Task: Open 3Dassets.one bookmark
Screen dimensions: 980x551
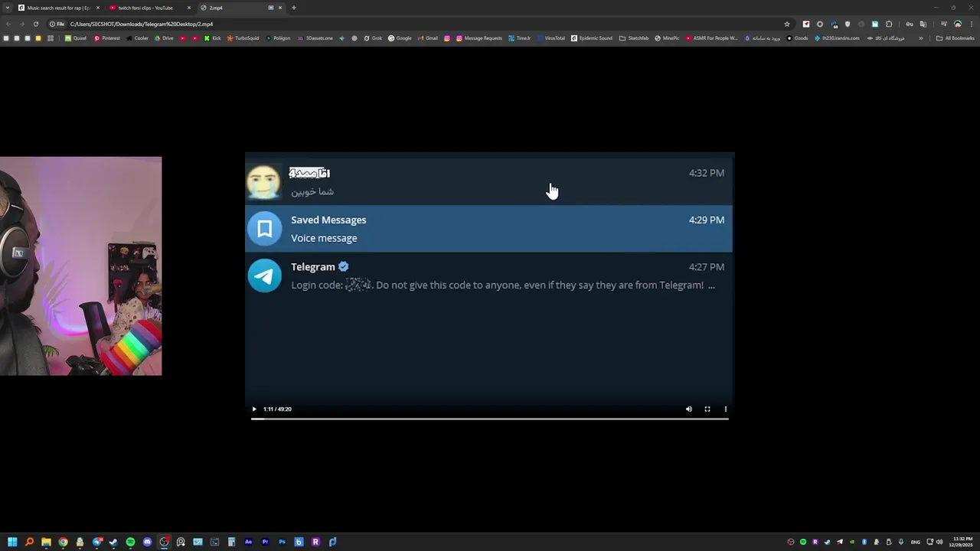Action: pos(315,37)
